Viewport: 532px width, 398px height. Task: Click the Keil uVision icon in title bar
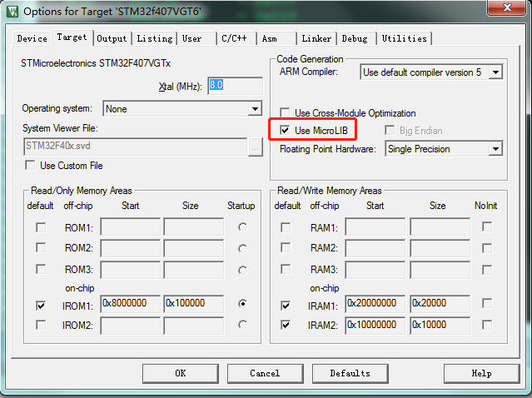[x=12, y=11]
